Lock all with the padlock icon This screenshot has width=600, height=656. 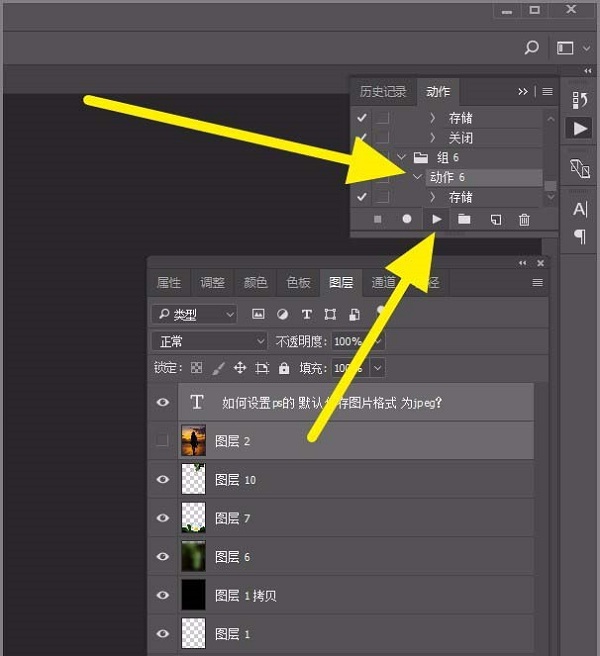click(284, 368)
